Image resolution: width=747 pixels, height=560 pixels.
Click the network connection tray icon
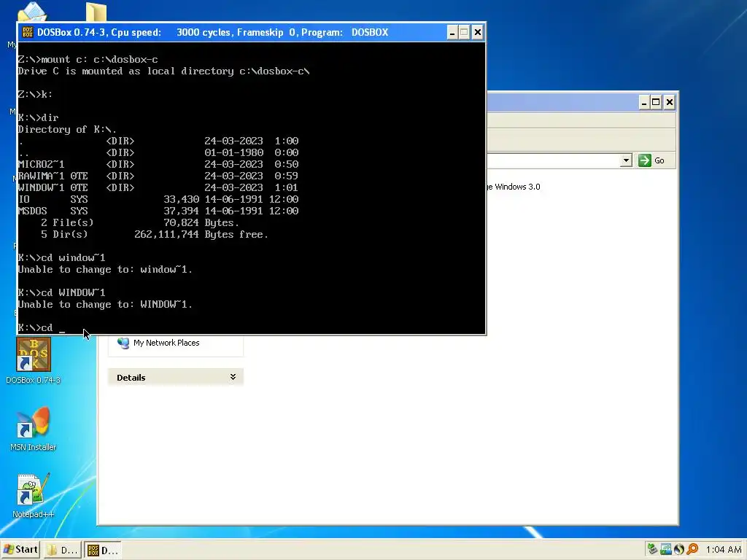pos(665,550)
